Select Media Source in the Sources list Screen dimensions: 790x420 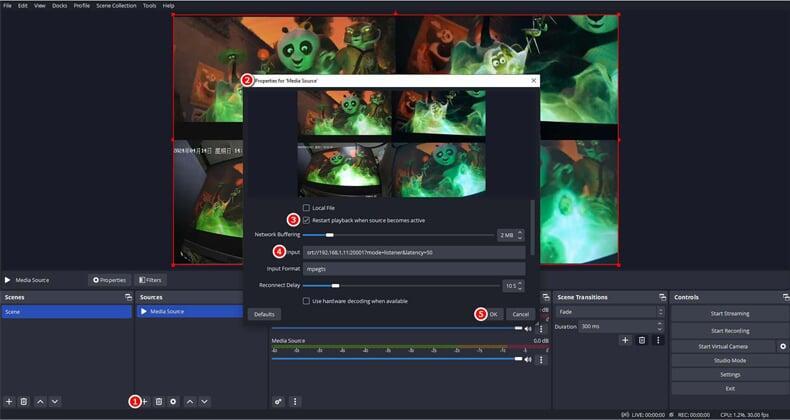coord(190,312)
